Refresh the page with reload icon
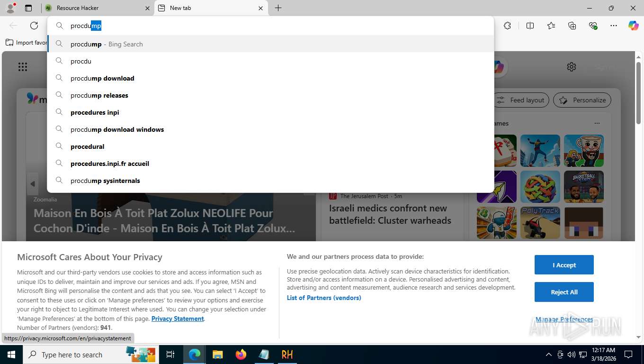Viewport: 644px width, 364px height. click(x=34, y=26)
